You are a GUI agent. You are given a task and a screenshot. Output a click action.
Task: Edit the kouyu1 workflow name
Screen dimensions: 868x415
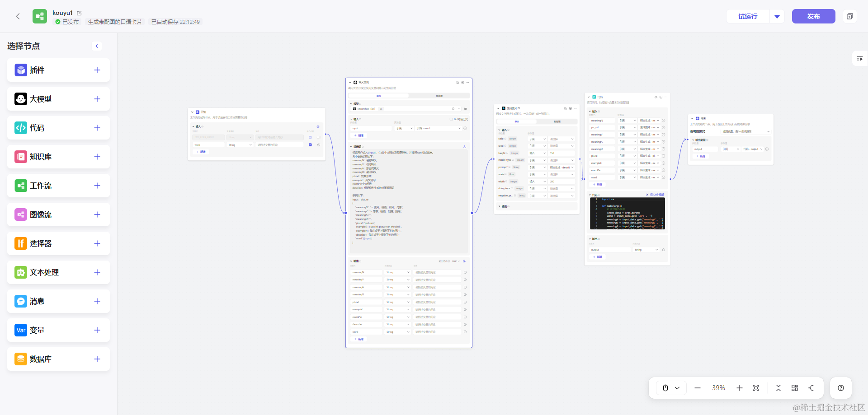coord(80,13)
